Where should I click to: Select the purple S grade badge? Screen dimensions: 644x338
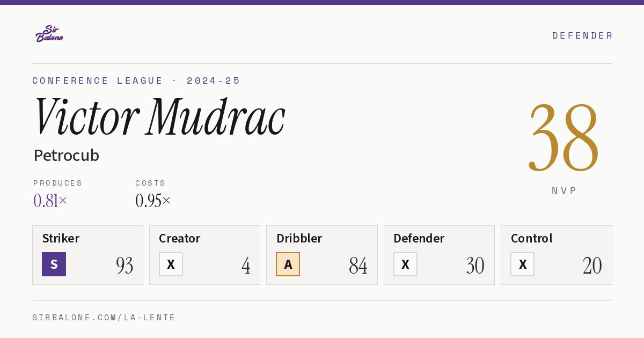pos(54,264)
